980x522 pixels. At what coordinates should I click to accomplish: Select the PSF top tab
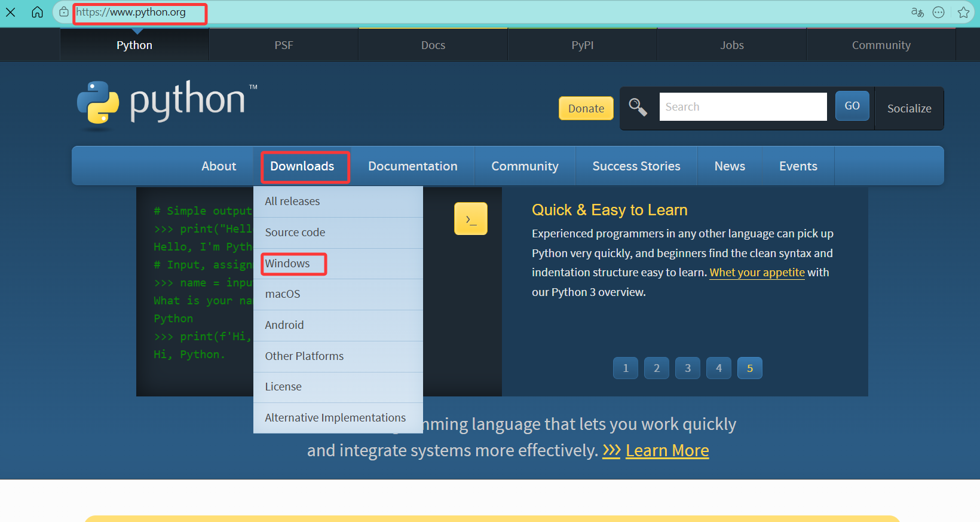click(x=284, y=45)
